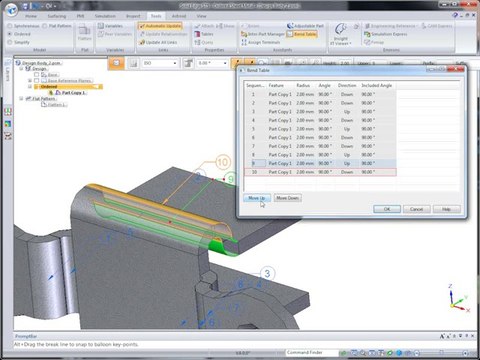
Task: Click the Included Angle column header
Action: pos(377,86)
